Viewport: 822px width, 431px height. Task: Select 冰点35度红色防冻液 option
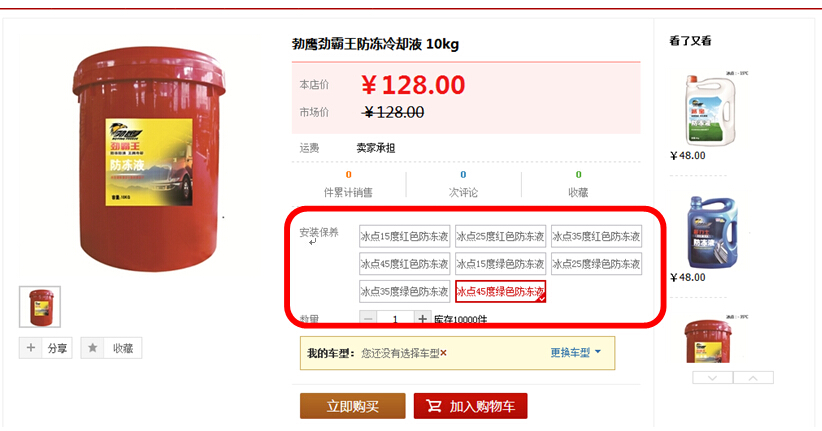click(x=596, y=236)
